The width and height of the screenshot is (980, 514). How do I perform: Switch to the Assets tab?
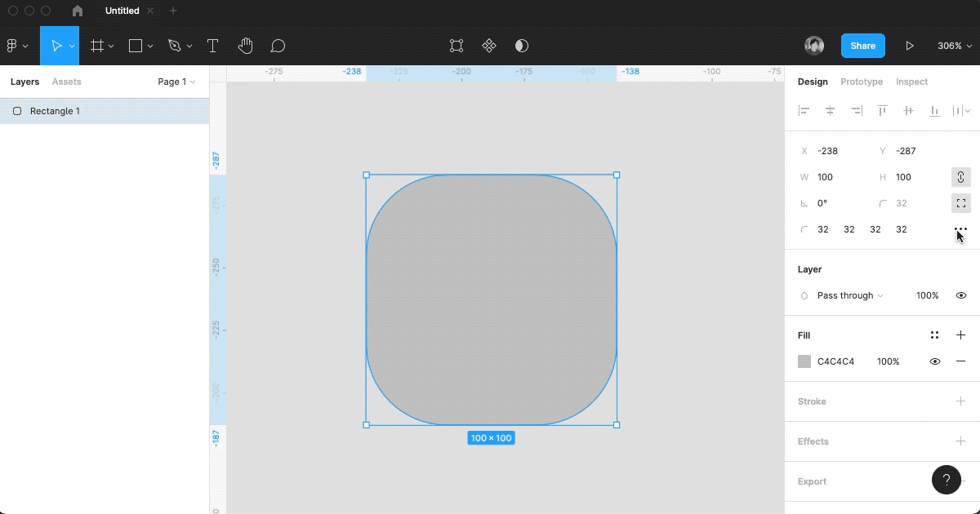coord(66,82)
